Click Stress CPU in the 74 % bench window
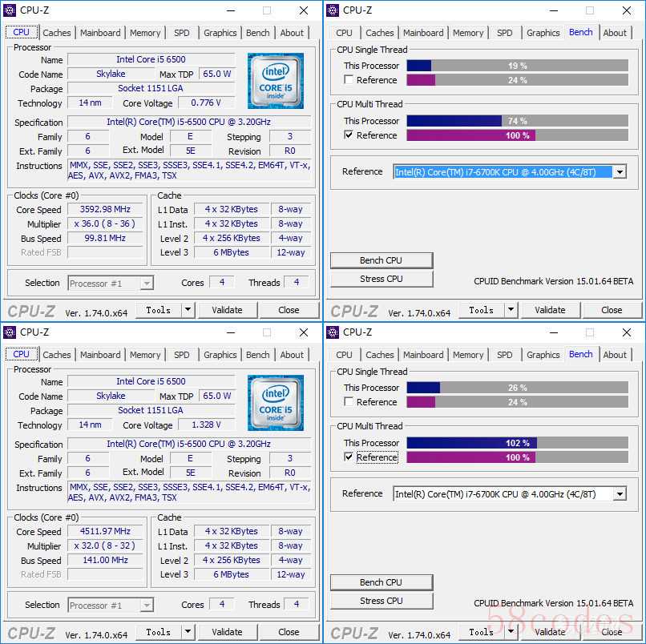This screenshot has height=644, width=646. [382, 279]
